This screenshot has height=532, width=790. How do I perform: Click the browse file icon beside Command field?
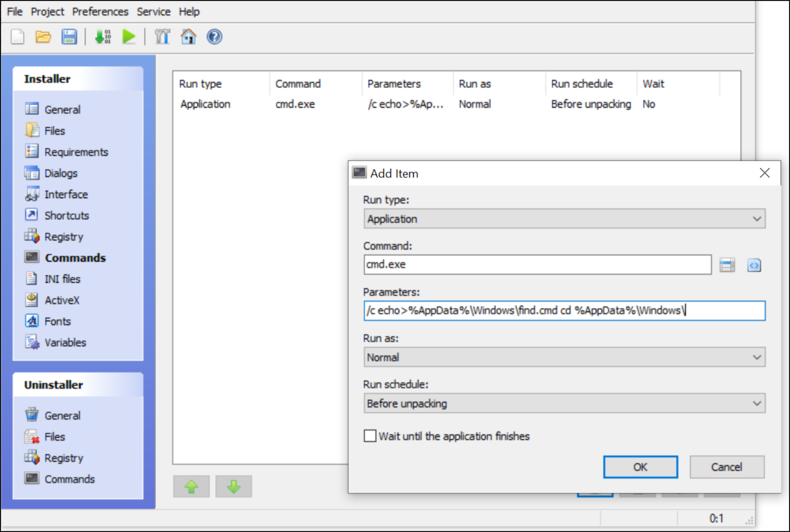(727, 265)
